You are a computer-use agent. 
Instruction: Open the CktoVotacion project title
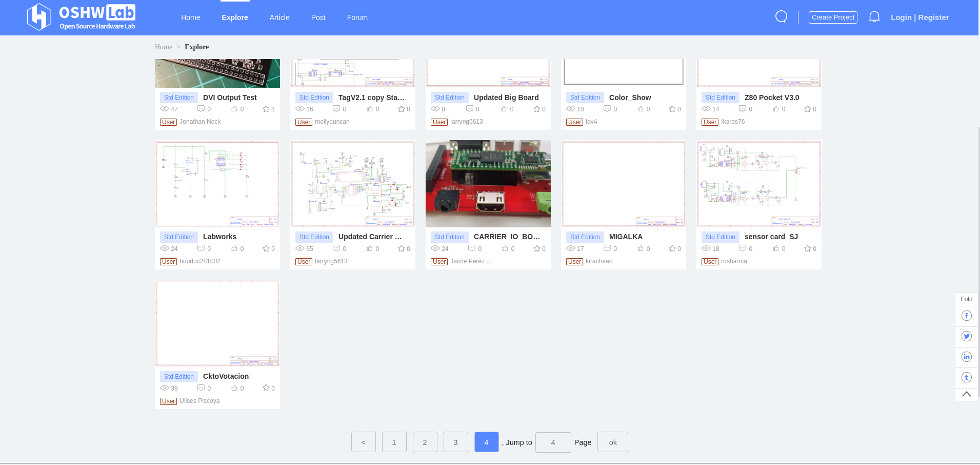[226, 376]
